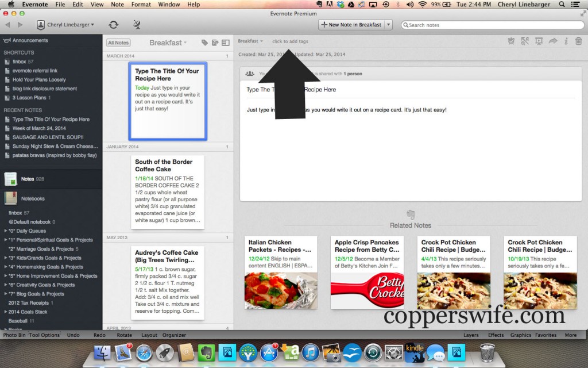Image resolution: width=588 pixels, height=368 pixels.
Task: Open note list view options icon
Action: [225, 43]
